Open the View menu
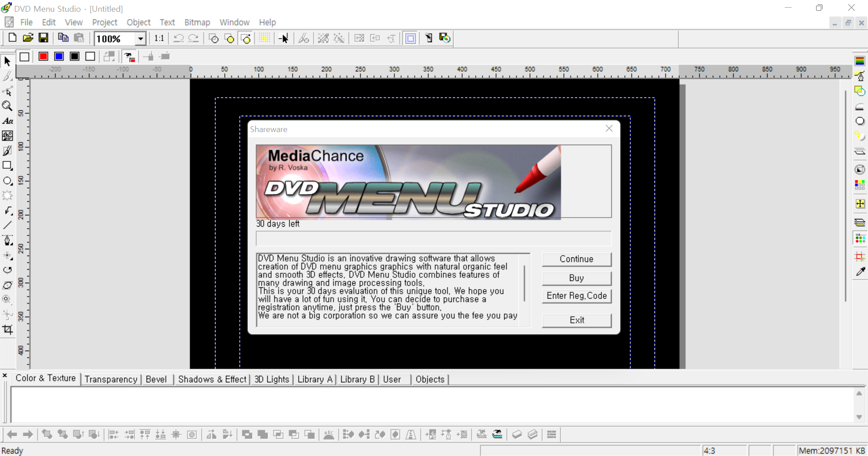The image size is (868, 456). [x=74, y=22]
